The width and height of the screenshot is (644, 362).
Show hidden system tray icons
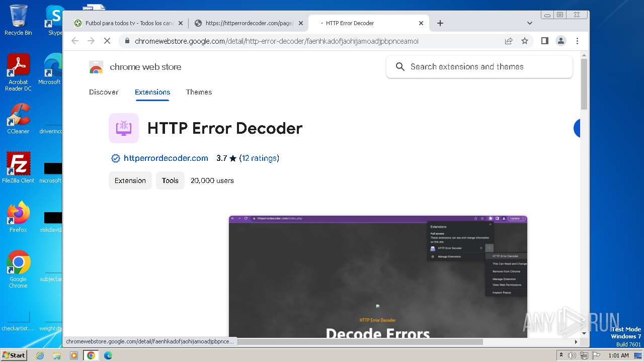pyautogui.click(x=561, y=355)
